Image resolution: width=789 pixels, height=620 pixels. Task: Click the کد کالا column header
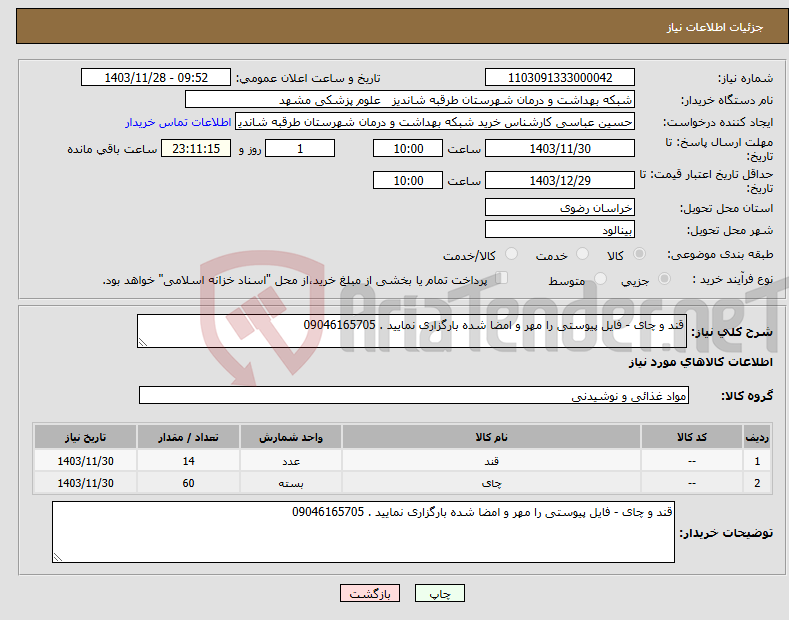(x=692, y=437)
